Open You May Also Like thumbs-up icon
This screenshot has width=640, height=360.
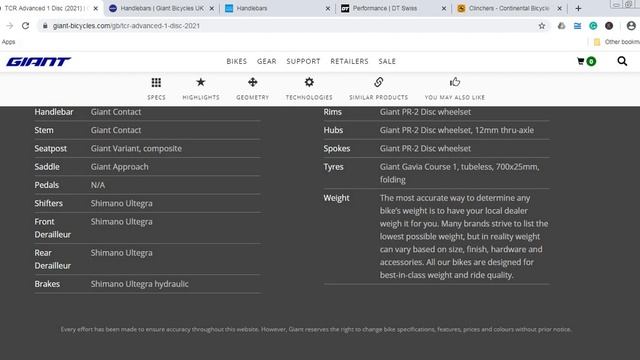(455, 82)
